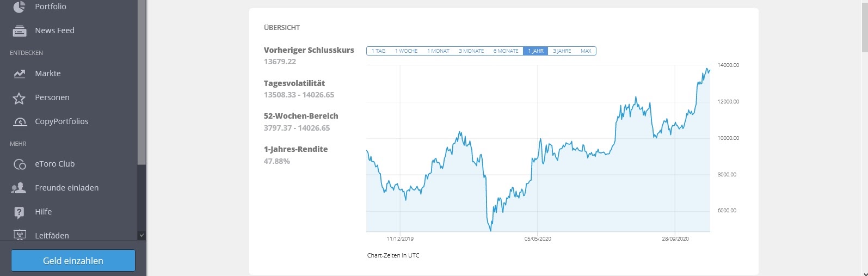Click the Personen star icon
This screenshot has width=868, height=276.
[x=19, y=98]
